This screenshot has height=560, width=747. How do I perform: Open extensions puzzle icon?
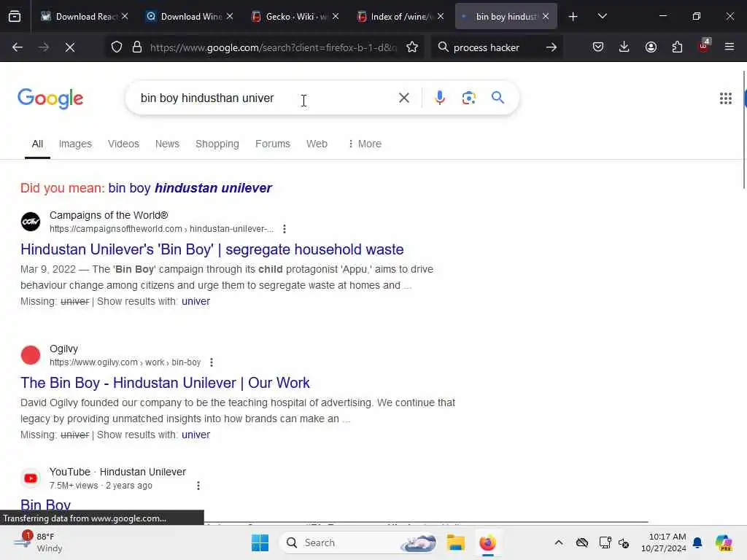[x=677, y=47]
